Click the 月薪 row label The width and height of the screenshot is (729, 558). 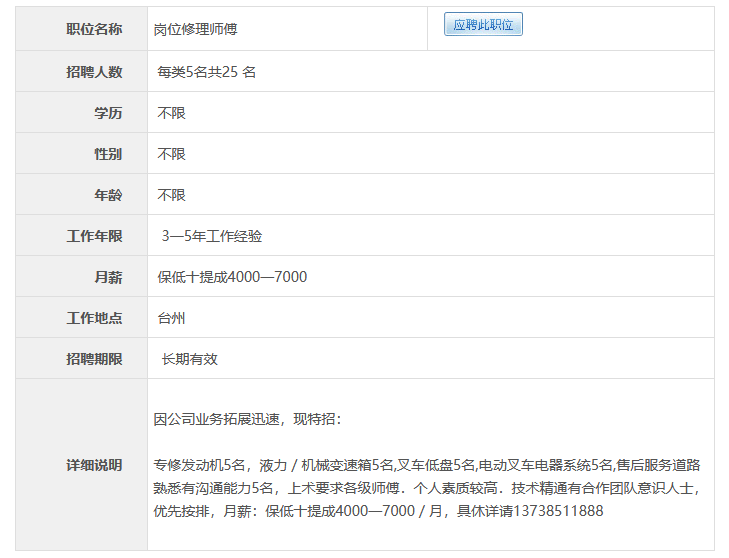point(108,277)
